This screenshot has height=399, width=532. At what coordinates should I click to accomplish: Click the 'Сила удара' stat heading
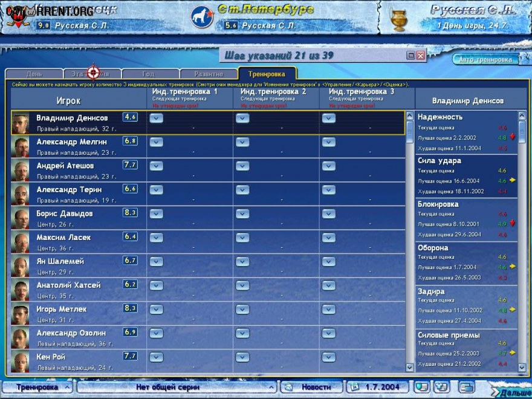click(440, 160)
